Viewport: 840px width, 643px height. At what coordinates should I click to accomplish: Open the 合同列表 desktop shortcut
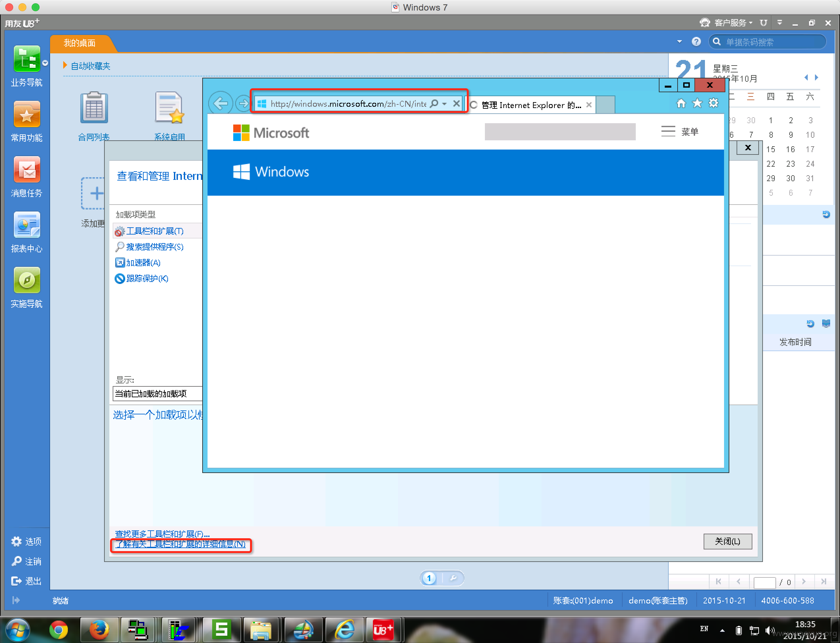tap(94, 116)
